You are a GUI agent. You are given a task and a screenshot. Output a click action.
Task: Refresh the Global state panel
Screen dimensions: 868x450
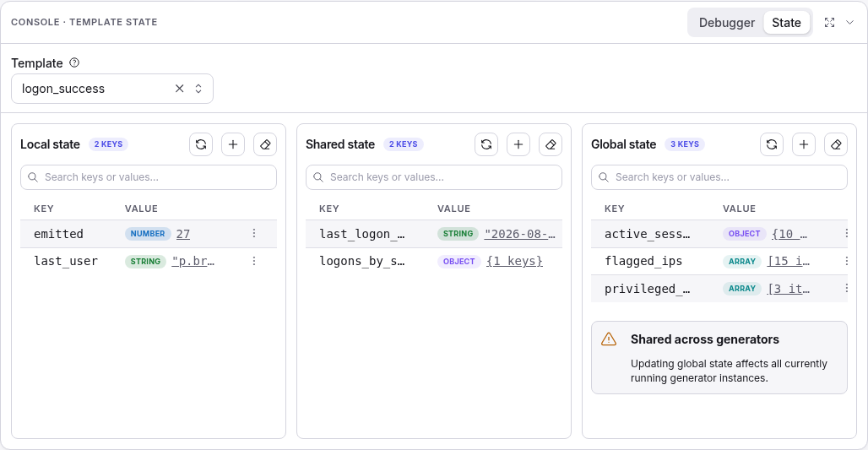[x=772, y=144]
